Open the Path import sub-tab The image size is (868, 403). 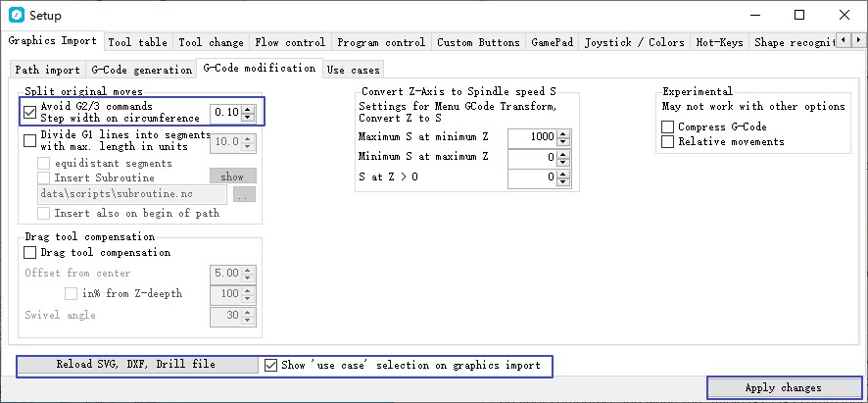47,70
